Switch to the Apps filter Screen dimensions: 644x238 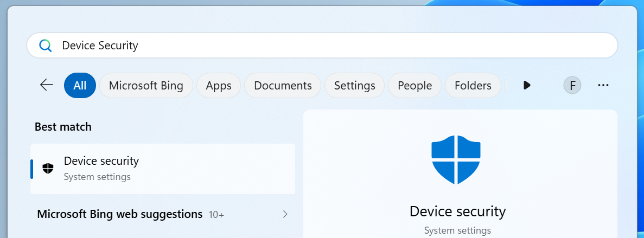pos(219,85)
